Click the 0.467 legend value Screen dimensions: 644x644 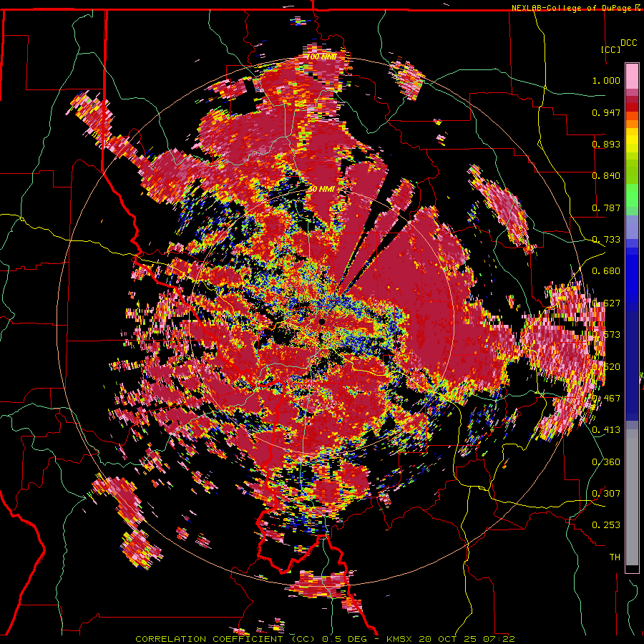point(606,399)
